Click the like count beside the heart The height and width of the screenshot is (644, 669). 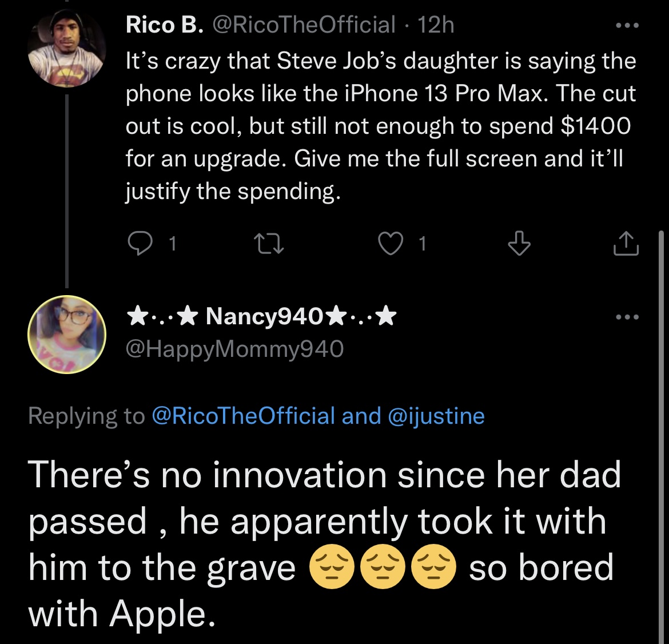click(422, 245)
